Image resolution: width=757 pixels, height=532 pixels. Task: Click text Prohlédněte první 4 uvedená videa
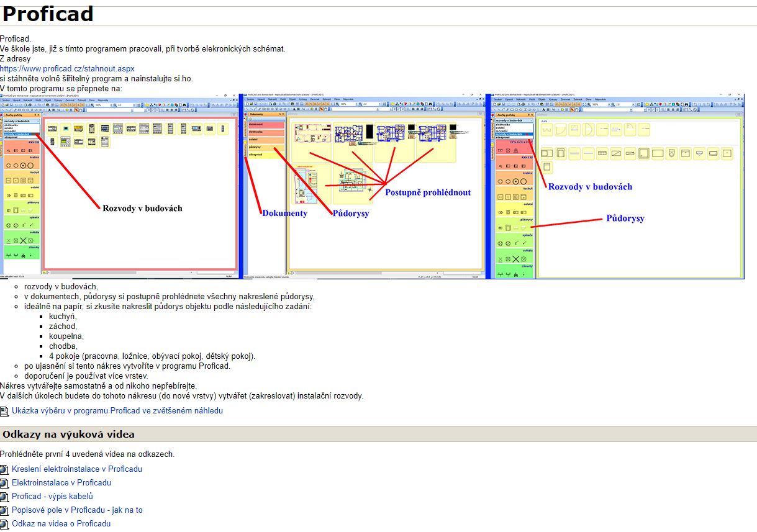[x=87, y=454]
